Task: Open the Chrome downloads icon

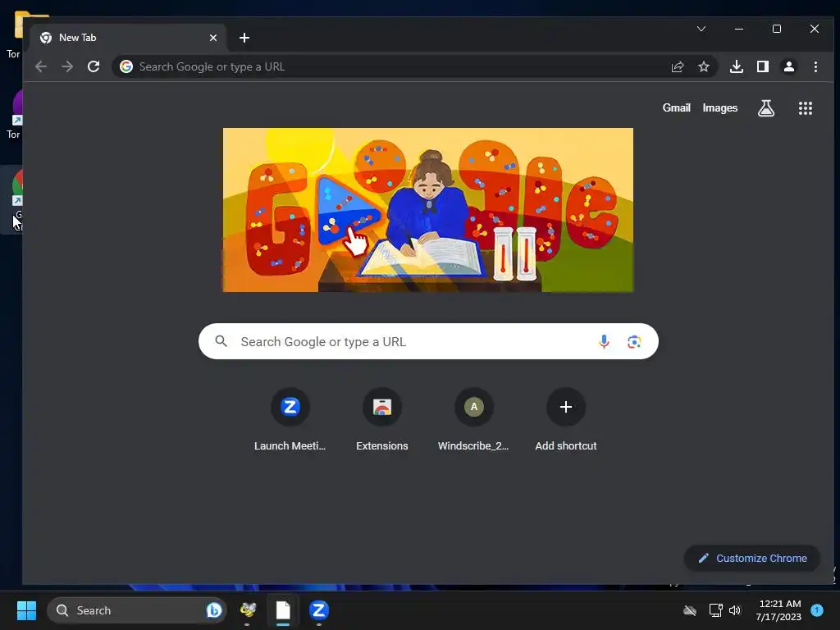Action: 737,66
